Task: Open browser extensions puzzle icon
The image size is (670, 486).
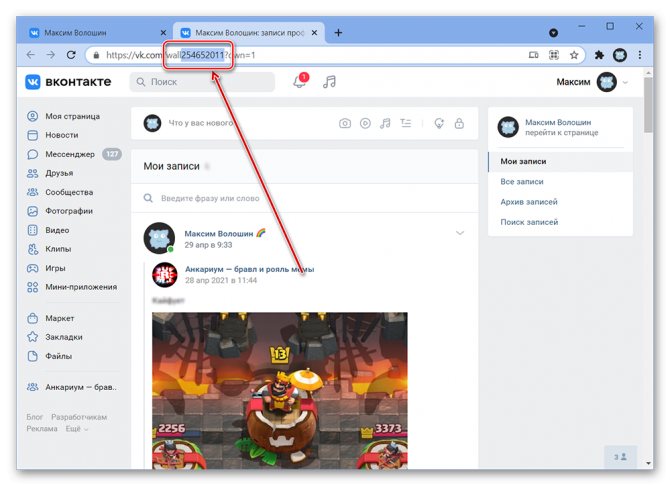Action: 599,55
